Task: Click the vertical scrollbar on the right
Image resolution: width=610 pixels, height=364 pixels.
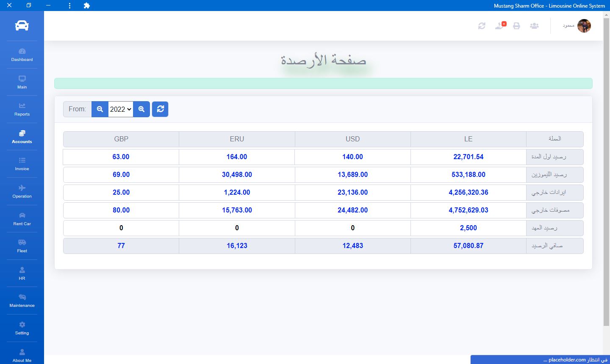Action: tap(606, 169)
